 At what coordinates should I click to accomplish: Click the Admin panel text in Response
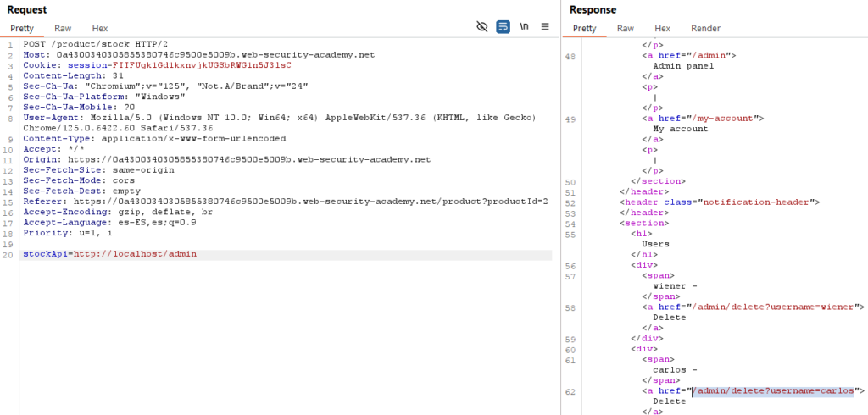[x=683, y=66]
